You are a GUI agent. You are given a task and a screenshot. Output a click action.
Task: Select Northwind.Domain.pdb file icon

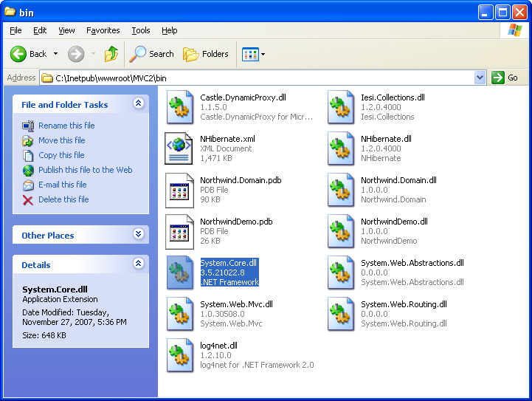[x=179, y=190]
